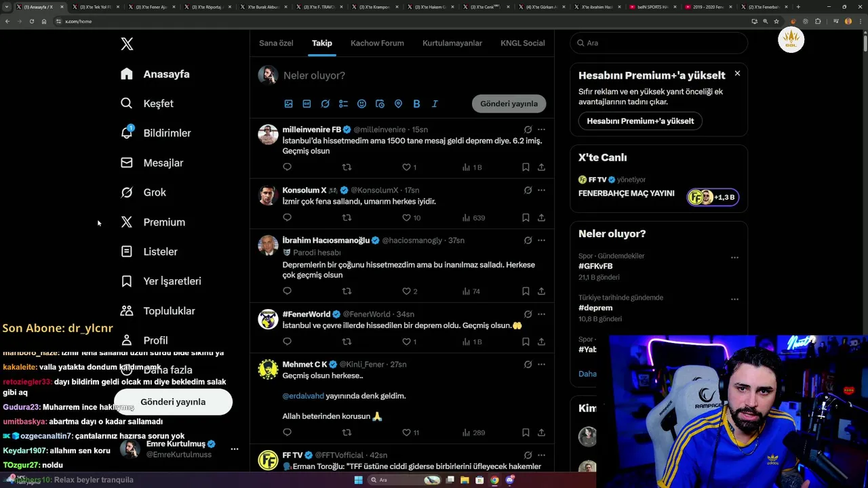Bookmark #FenerWorld post

pos(526,342)
